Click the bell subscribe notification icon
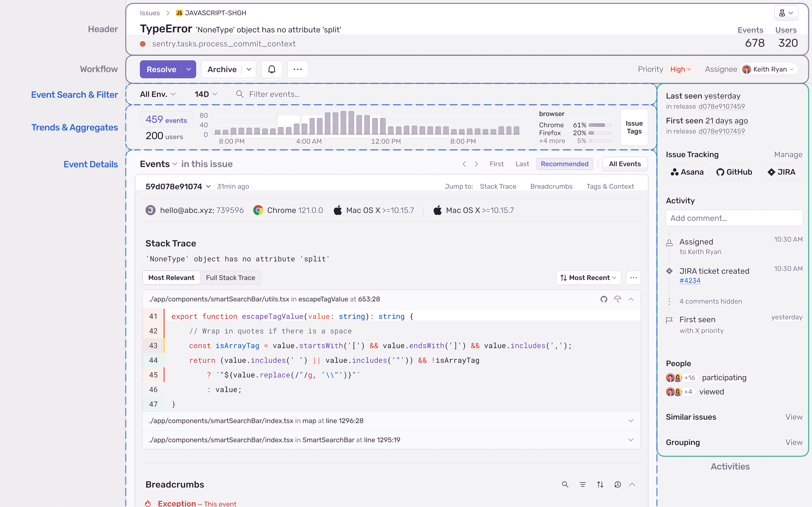Viewport: 812px width, 507px height. click(272, 69)
